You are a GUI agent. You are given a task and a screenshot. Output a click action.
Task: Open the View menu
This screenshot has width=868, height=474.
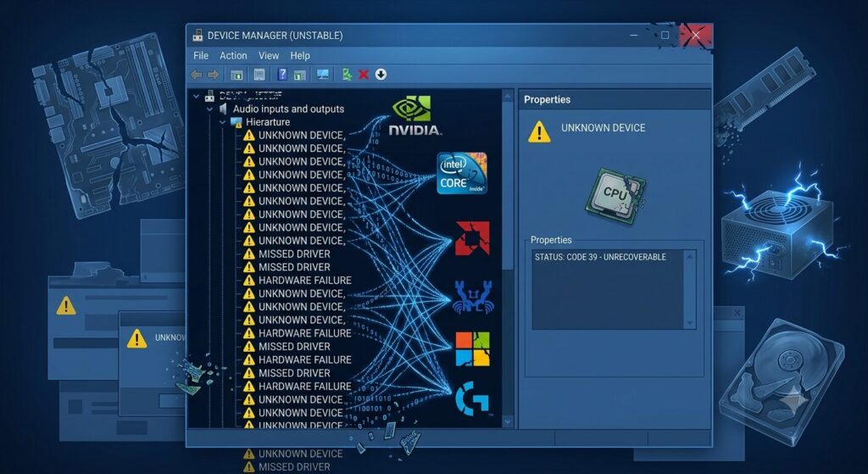point(269,55)
